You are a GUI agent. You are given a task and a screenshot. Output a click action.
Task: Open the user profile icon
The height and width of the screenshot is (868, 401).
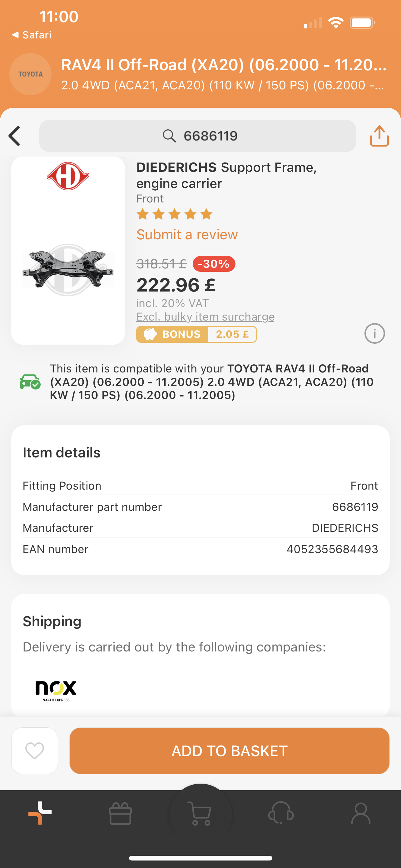click(361, 813)
